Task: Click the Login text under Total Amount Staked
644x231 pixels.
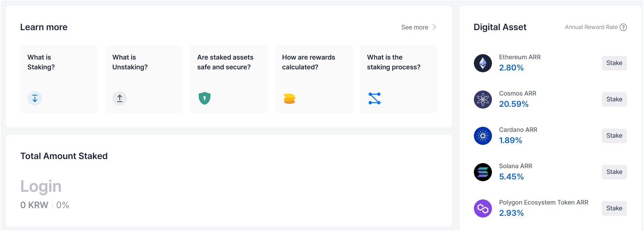Action: [x=41, y=187]
